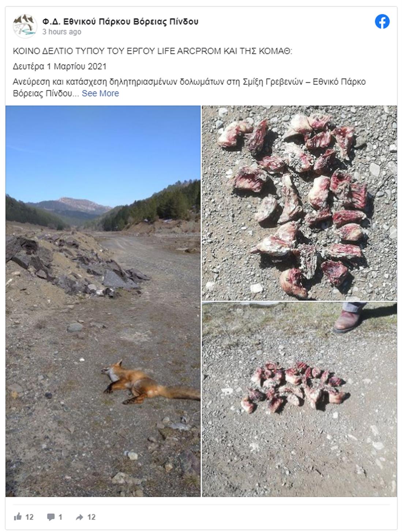The width and height of the screenshot is (402, 532).
Task: Click the post text mentioning Σμίξη Γρεβενών
Action: coord(189,87)
